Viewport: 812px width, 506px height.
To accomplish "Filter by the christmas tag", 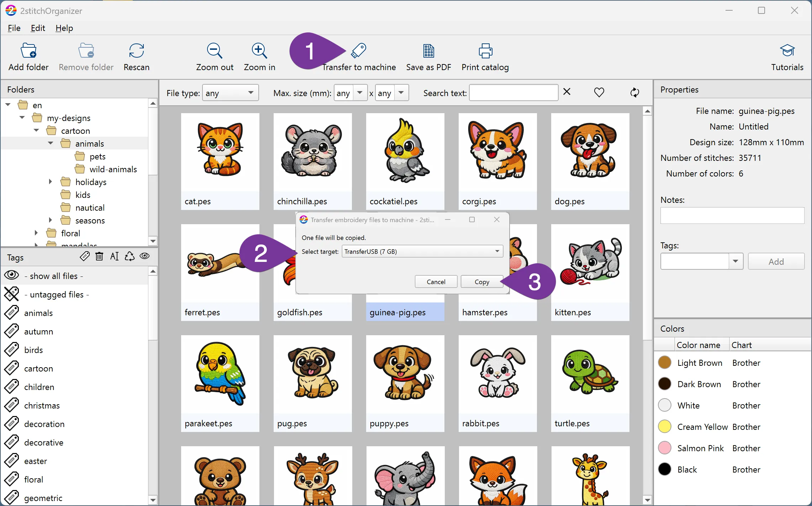I will tap(75, 405).
